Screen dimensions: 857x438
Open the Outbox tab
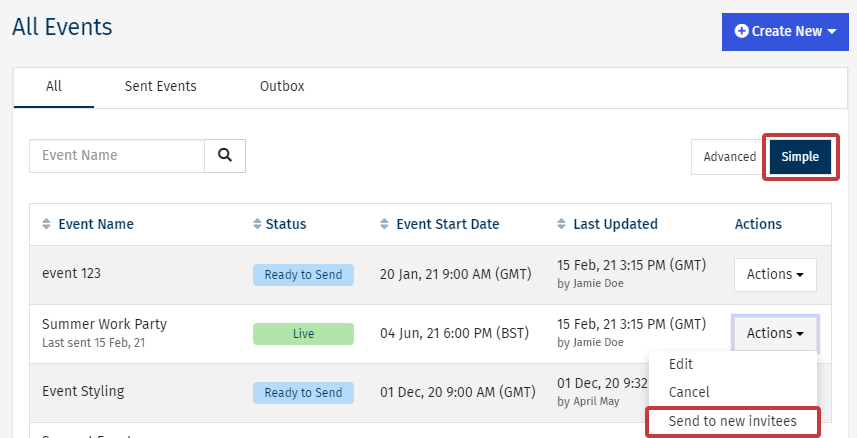click(282, 87)
